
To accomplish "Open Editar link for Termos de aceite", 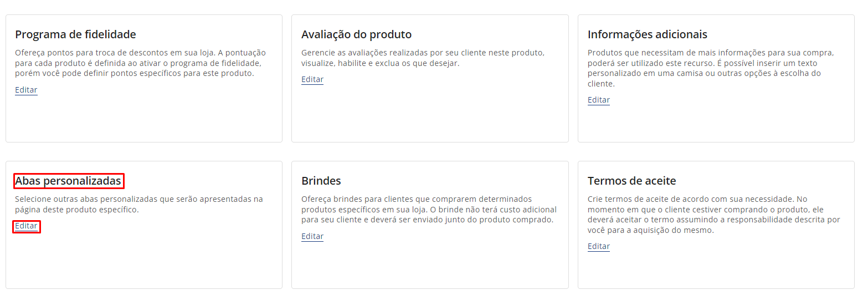I will coord(598,246).
